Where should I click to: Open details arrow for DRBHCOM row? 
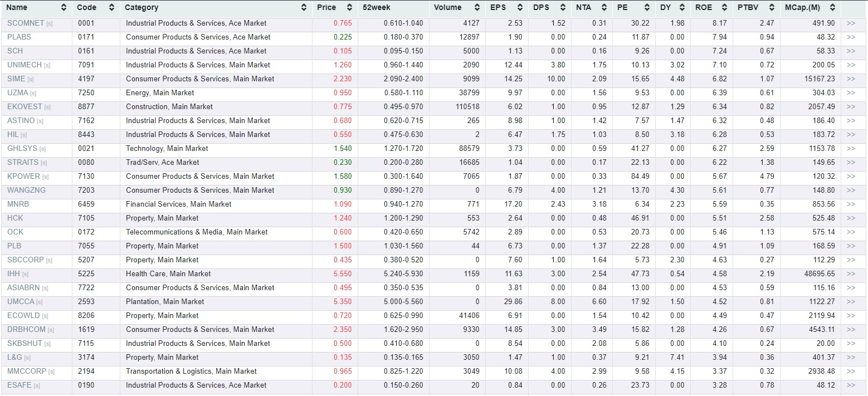[851, 330]
